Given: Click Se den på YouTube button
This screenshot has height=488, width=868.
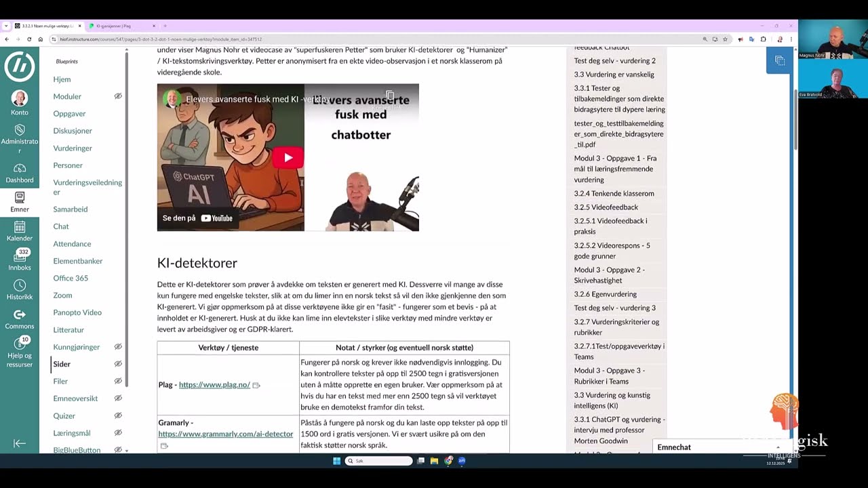Looking at the screenshot, I should click(x=197, y=218).
